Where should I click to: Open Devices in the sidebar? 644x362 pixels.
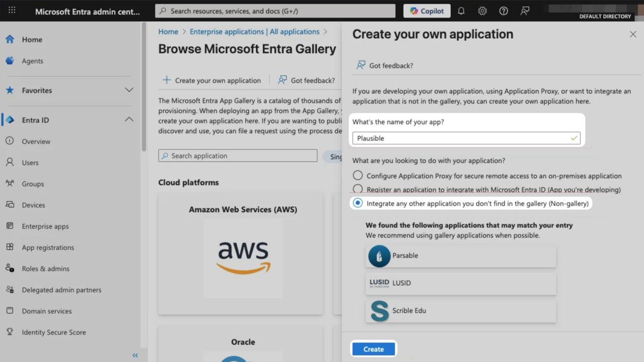33,205
